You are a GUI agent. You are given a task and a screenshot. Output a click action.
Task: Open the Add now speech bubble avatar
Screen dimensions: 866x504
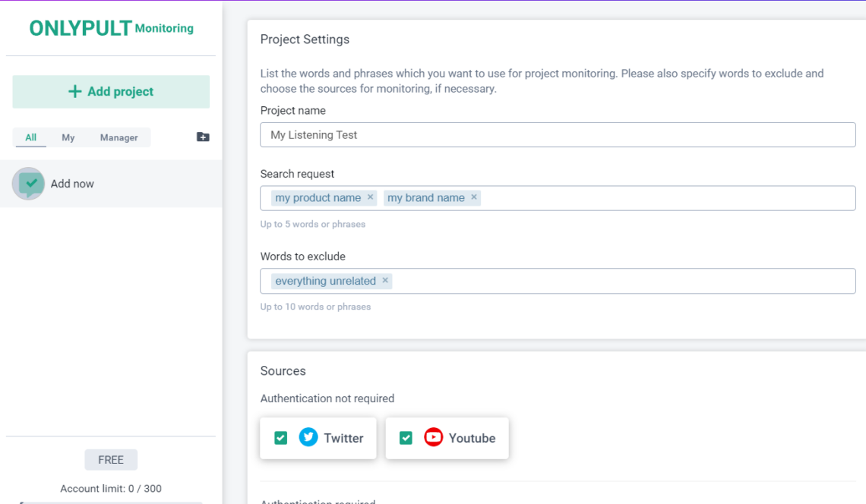coord(28,184)
